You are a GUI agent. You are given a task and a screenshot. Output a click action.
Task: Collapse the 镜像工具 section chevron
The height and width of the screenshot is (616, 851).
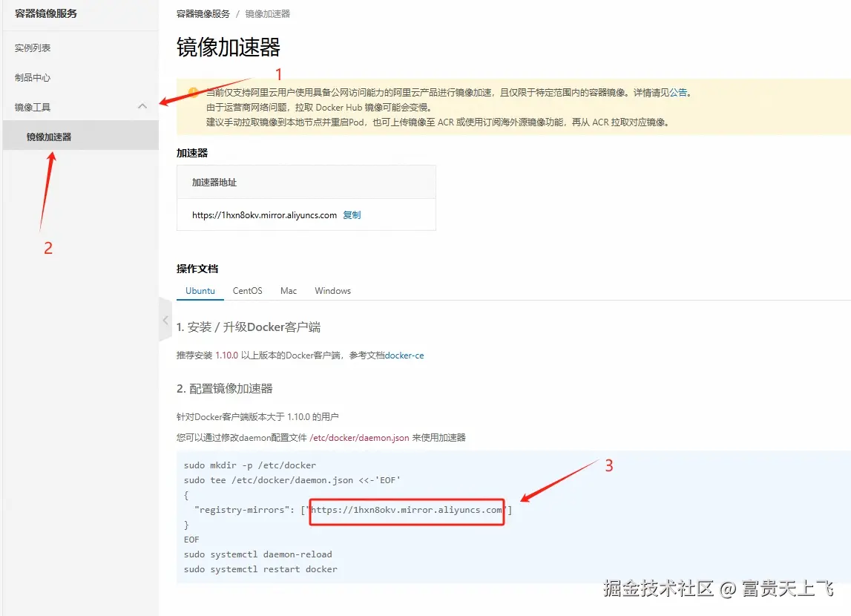(142, 106)
